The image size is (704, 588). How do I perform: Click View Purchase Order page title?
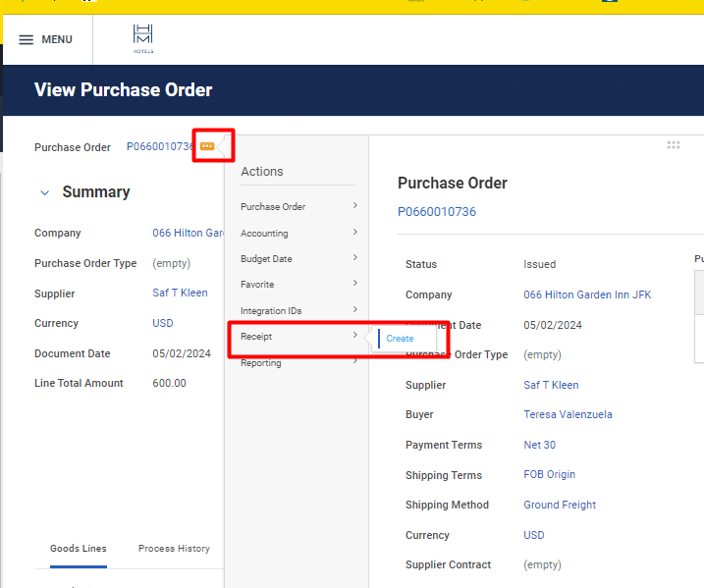tap(123, 89)
